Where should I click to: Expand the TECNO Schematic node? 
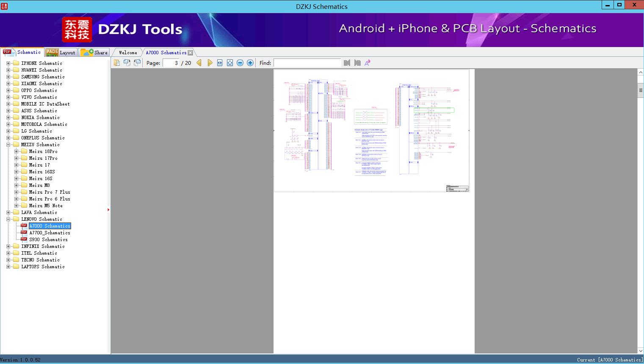pos(8,260)
